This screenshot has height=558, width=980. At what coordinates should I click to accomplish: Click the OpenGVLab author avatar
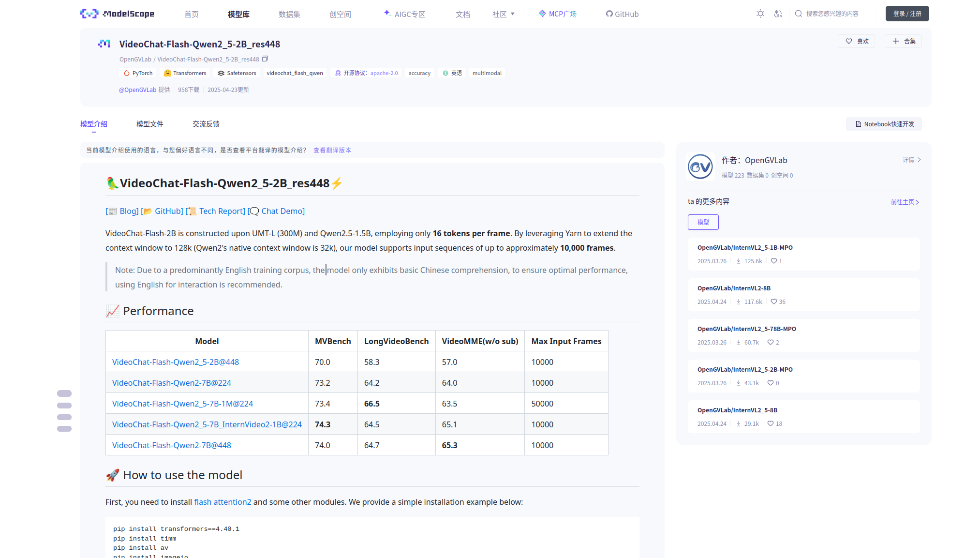[x=700, y=167]
